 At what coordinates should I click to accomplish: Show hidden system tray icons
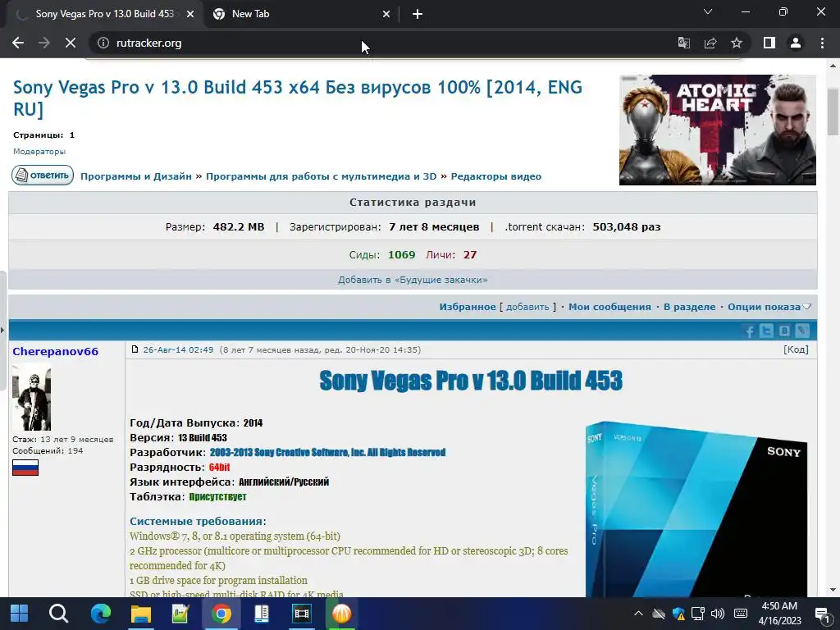pyautogui.click(x=638, y=614)
